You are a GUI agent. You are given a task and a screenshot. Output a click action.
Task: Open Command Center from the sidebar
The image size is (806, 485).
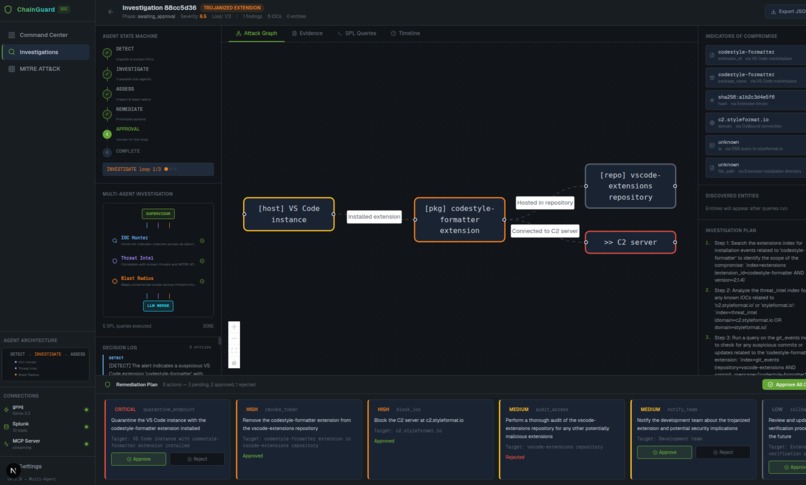46,35
